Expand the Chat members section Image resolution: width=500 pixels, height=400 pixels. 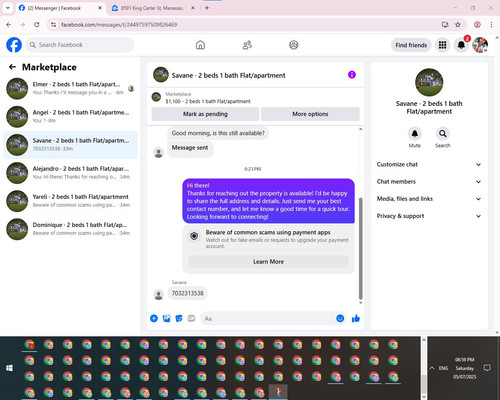[429, 182]
